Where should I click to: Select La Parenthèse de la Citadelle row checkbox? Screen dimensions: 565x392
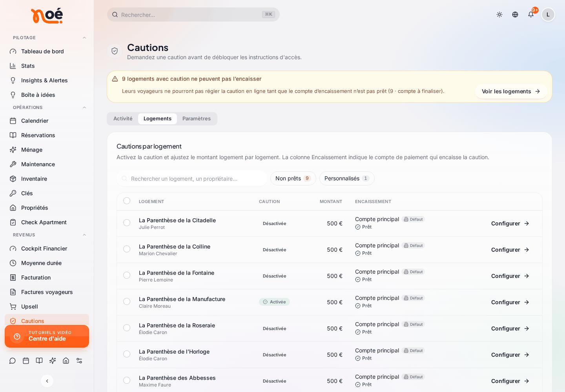point(127,223)
